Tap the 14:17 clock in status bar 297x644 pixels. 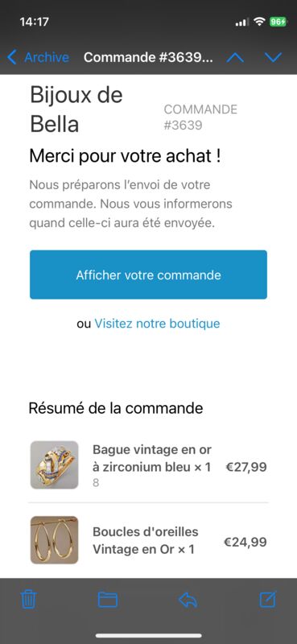pos(34,22)
